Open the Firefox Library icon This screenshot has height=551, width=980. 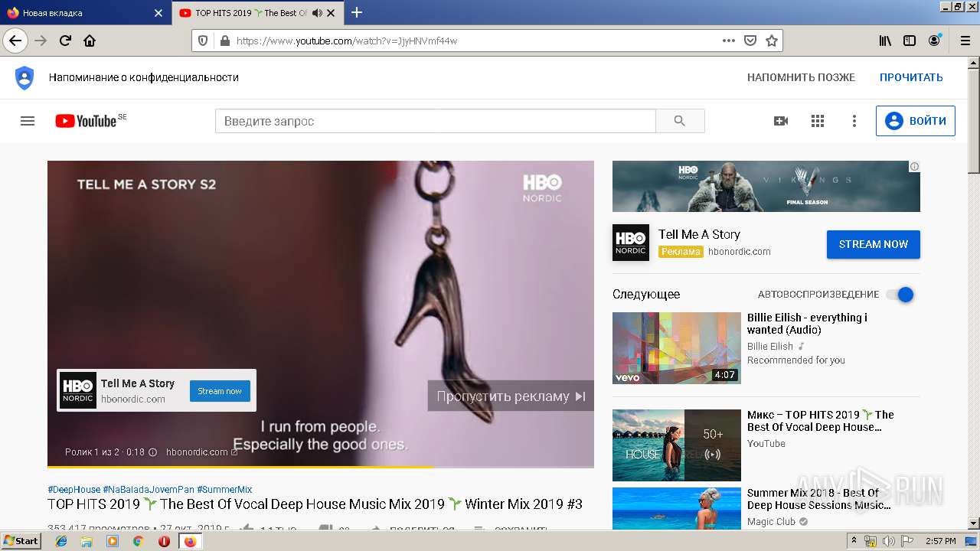[x=885, y=41]
